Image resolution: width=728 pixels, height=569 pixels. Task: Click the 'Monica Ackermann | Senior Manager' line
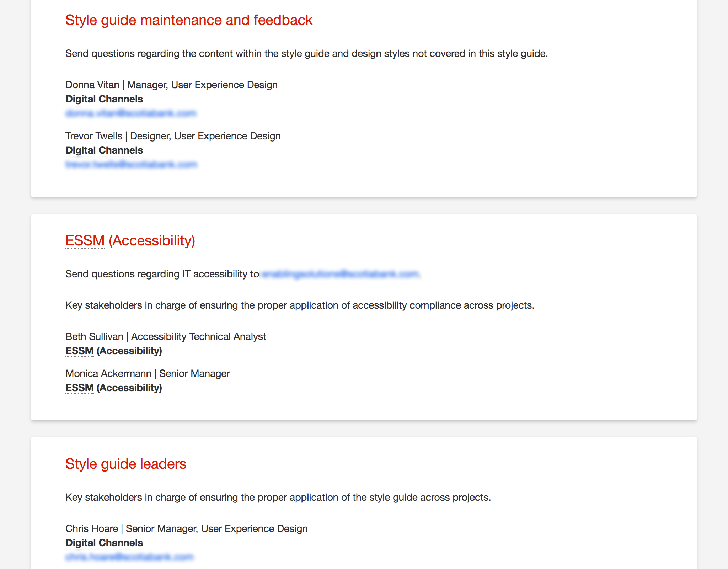point(148,374)
